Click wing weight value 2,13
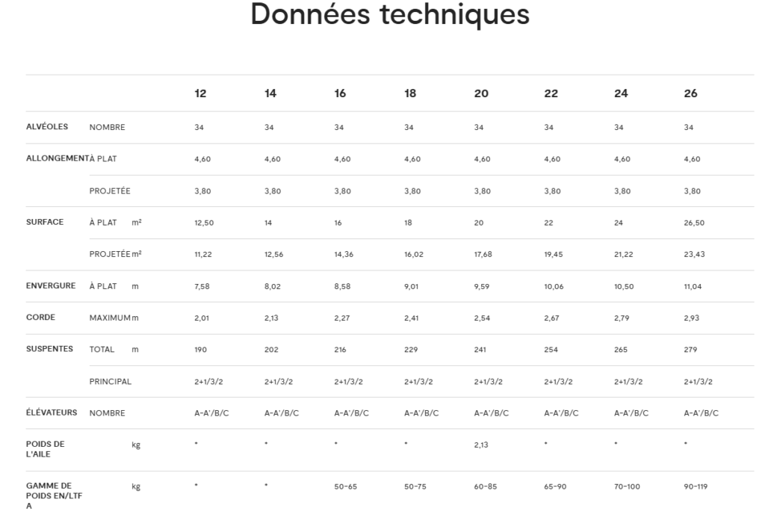 pyautogui.click(x=482, y=445)
